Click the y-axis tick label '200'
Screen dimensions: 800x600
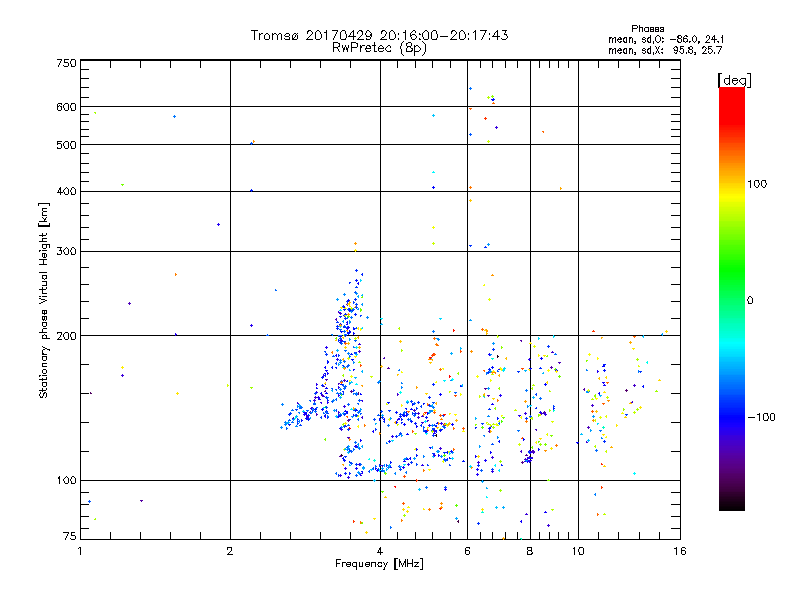click(x=66, y=336)
